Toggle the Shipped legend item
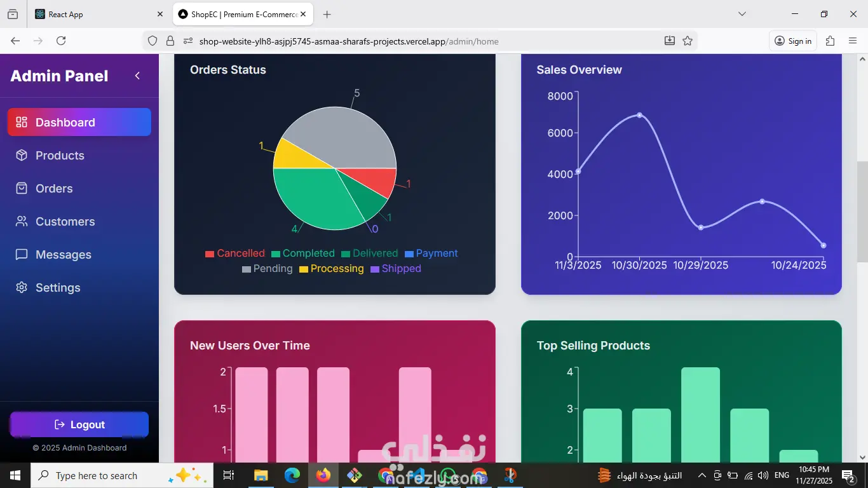This screenshot has height=488, width=868. point(396,269)
